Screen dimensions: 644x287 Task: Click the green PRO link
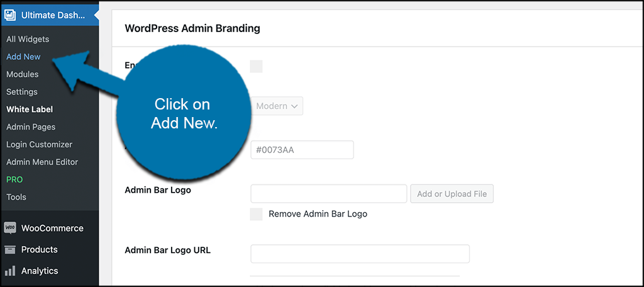coord(14,179)
